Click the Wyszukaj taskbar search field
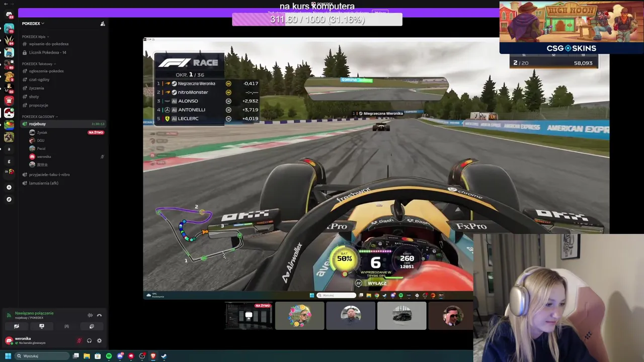The width and height of the screenshot is (644, 362). (42, 356)
